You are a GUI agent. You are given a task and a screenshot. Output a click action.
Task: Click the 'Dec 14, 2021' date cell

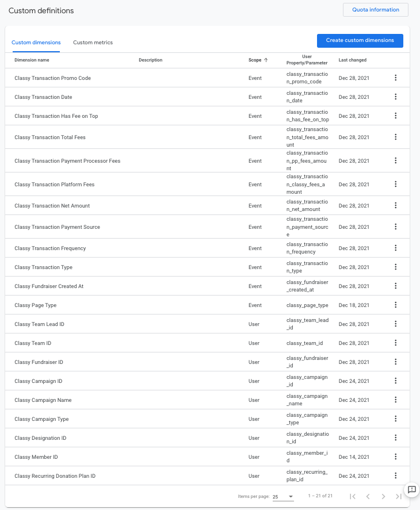tap(354, 457)
